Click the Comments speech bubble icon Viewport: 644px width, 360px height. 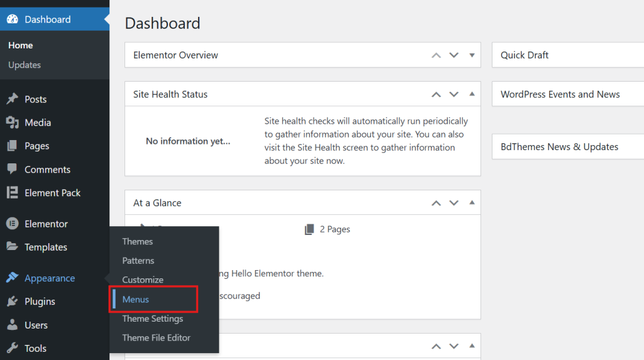[12, 170]
